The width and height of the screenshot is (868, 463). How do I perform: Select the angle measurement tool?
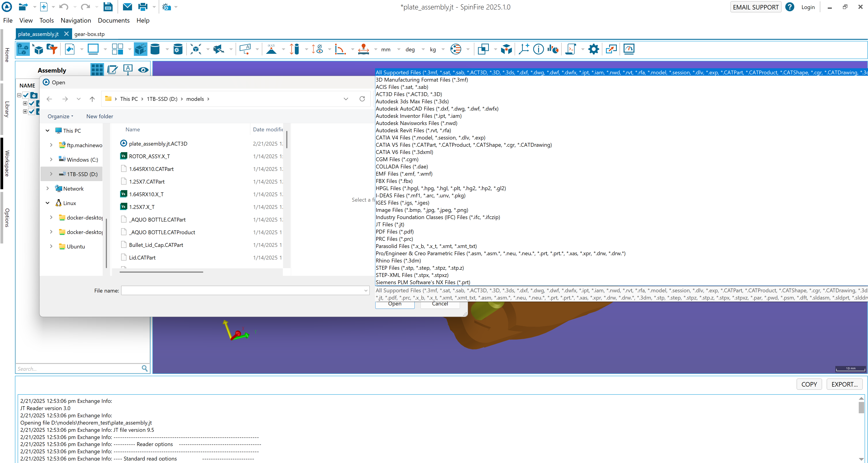(x=340, y=50)
